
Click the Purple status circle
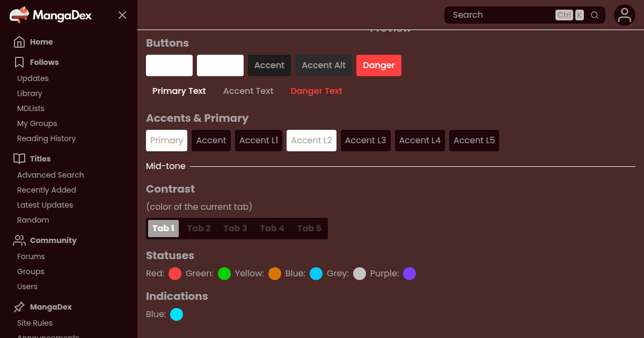[x=409, y=274]
